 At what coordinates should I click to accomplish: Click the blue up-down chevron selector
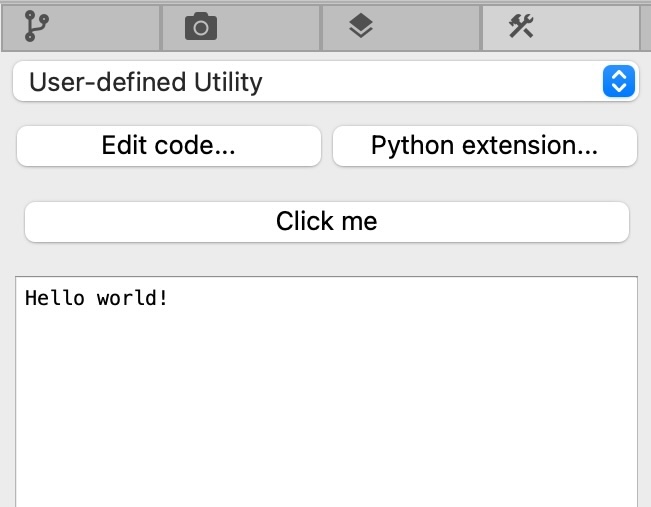click(619, 82)
